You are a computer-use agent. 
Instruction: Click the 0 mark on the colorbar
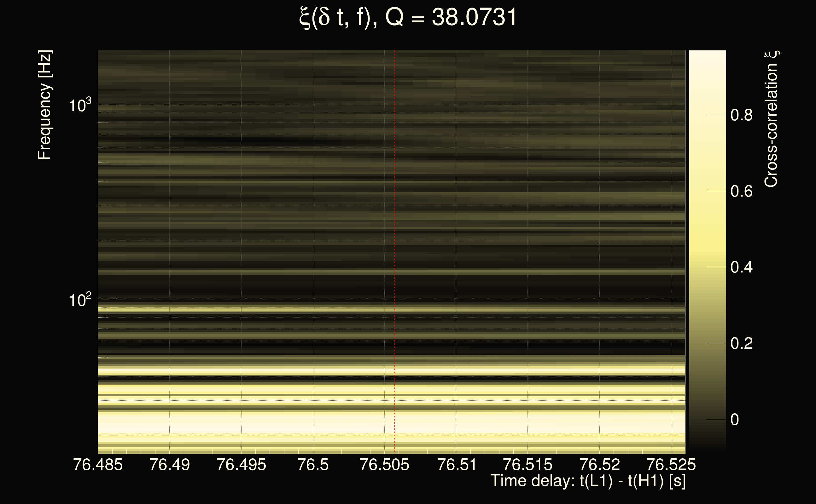click(735, 419)
